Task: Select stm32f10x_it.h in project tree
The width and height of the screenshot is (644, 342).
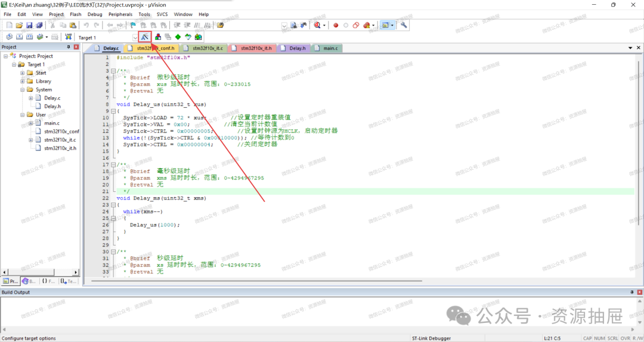Action: [60, 148]
